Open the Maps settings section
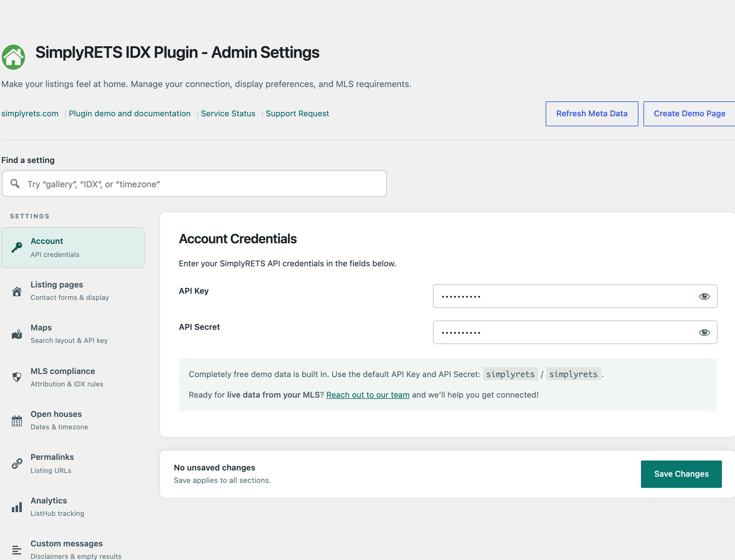735x560 pixels. pos(73,334)
